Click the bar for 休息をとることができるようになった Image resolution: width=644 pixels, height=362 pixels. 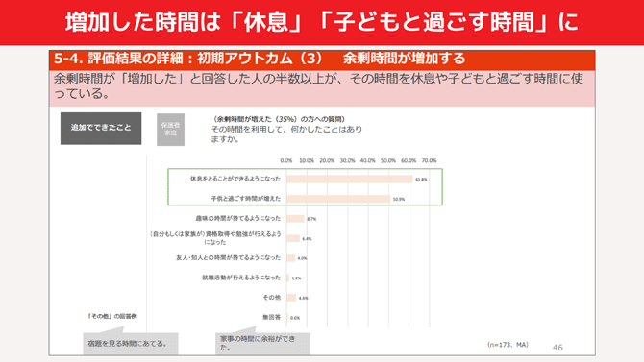click(x=350, y=179)
